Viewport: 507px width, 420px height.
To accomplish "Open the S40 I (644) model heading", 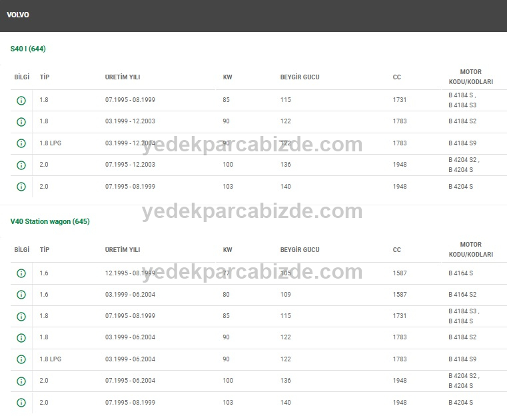I will pyautogui.click(x=28, y=49).
